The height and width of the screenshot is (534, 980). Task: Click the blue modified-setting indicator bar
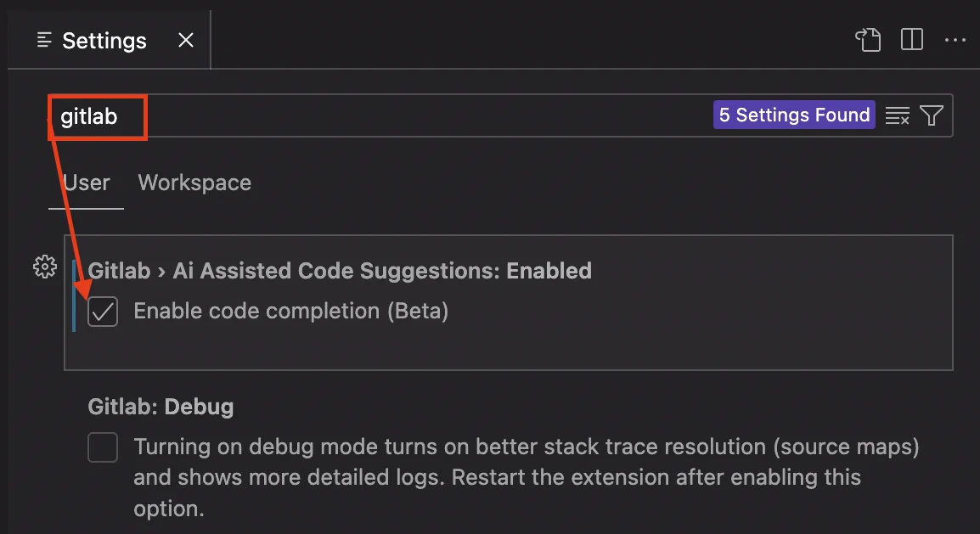coord(74,295)
